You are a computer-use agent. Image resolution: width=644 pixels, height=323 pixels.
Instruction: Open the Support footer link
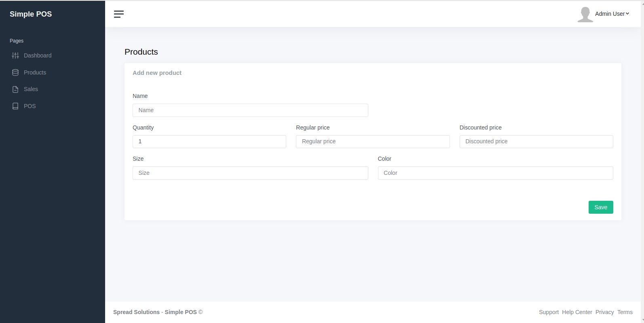coord(549,312)
